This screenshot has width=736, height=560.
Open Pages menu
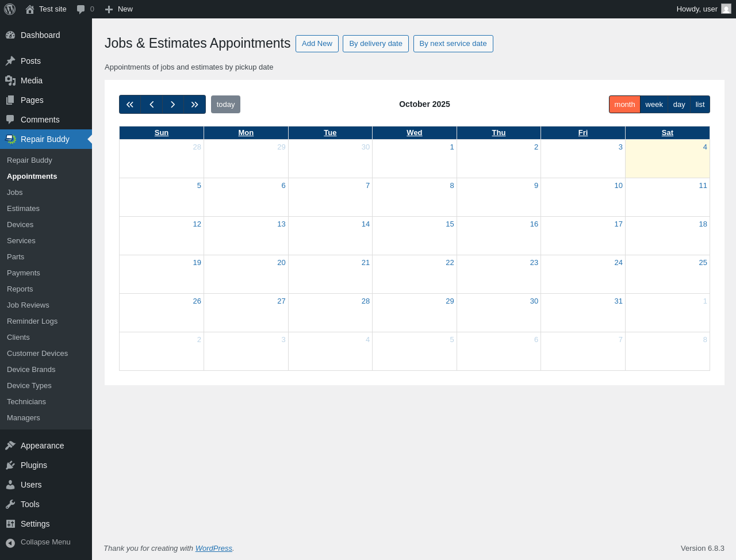click(46, 100)
